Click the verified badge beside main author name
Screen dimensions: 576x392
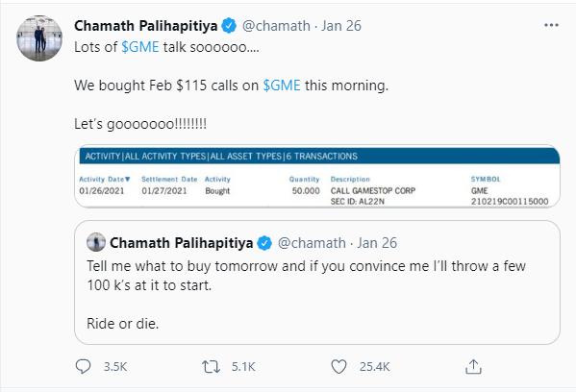[229, 26]
